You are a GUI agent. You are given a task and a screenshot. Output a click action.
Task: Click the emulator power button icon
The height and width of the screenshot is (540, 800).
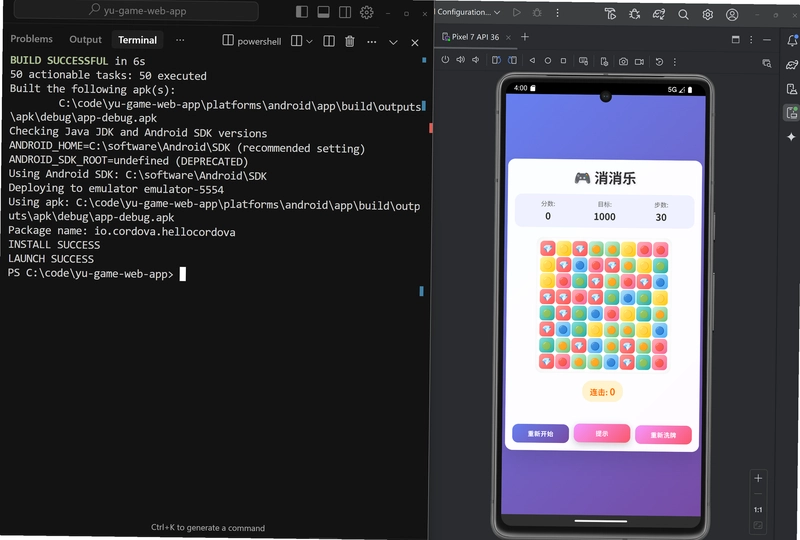pyautogui.click(x=445, y=60)
